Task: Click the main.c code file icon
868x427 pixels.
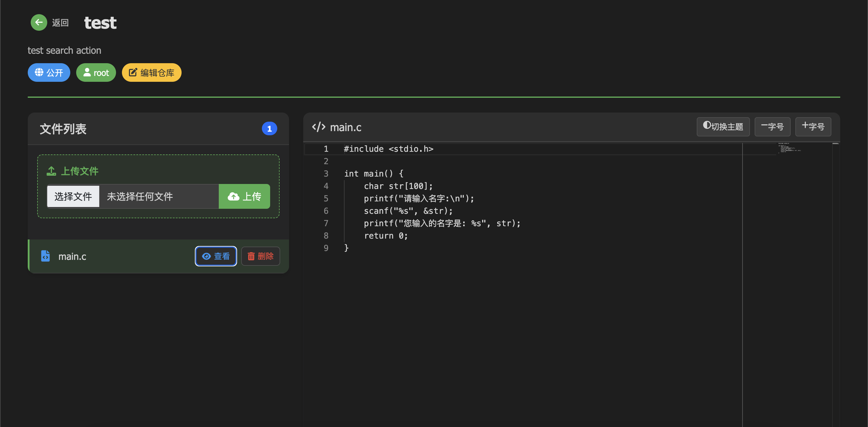Action: (x=45, y=256)
